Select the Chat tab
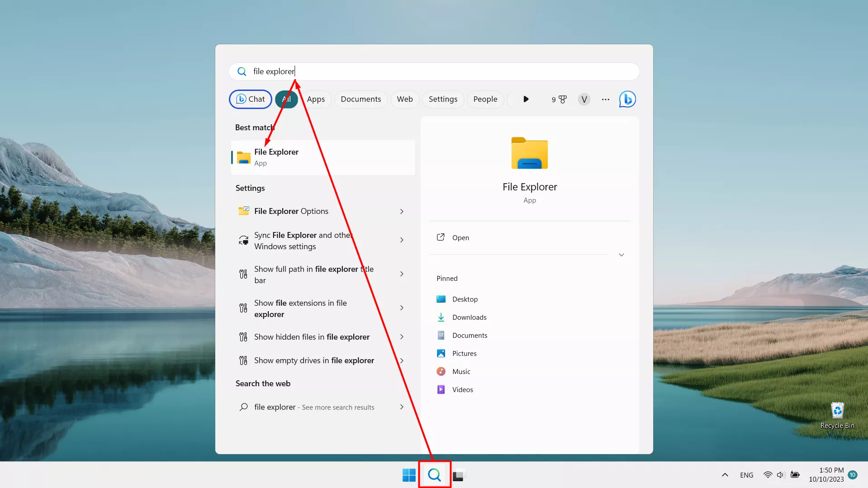The height and width of the screenshot is (488, 868). coord(251,99)
